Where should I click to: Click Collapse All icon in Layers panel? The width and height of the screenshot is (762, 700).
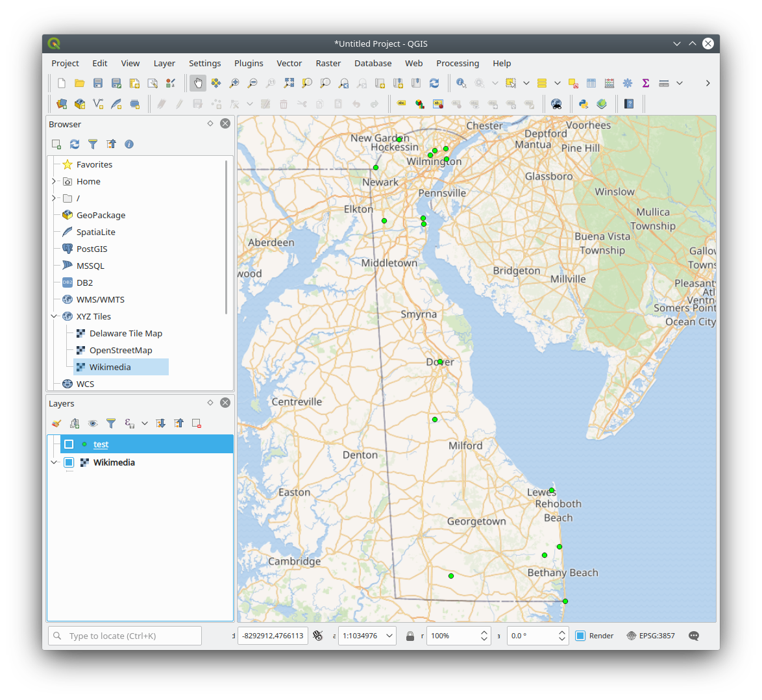tap(179, 423)
